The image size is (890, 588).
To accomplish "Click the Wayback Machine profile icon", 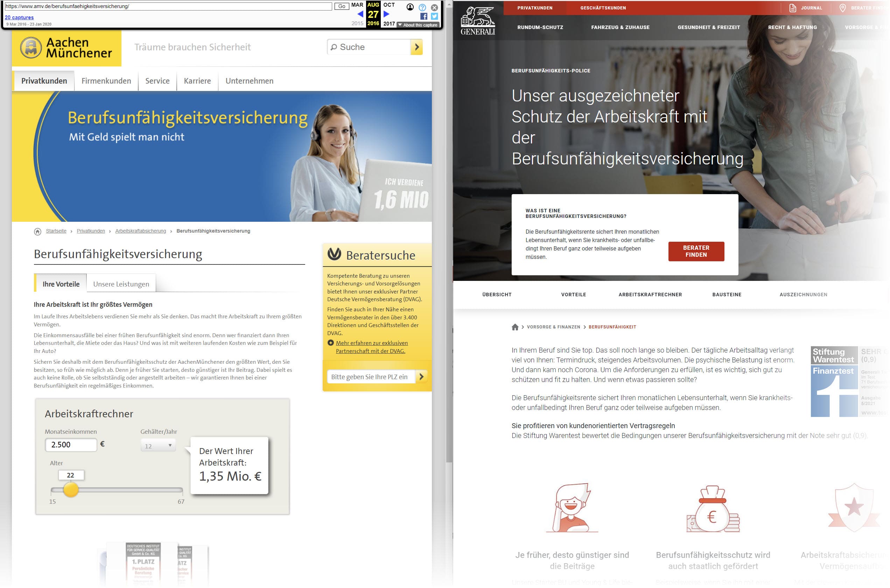I will (411, 7).
